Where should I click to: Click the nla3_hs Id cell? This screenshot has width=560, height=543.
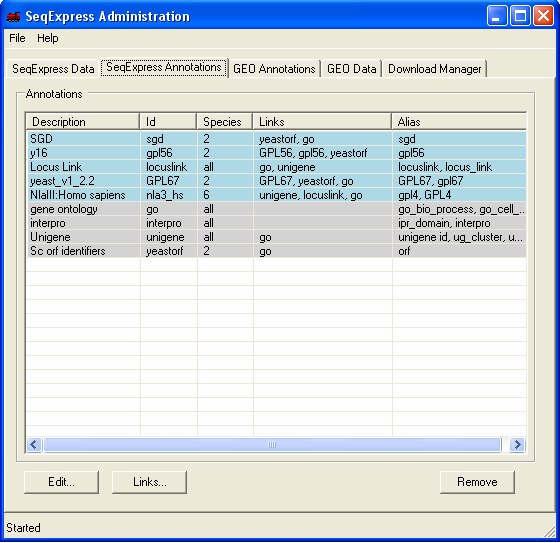169,195
